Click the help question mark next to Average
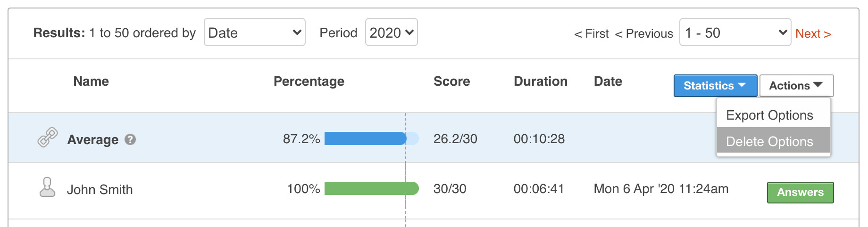 coord(130,139)
